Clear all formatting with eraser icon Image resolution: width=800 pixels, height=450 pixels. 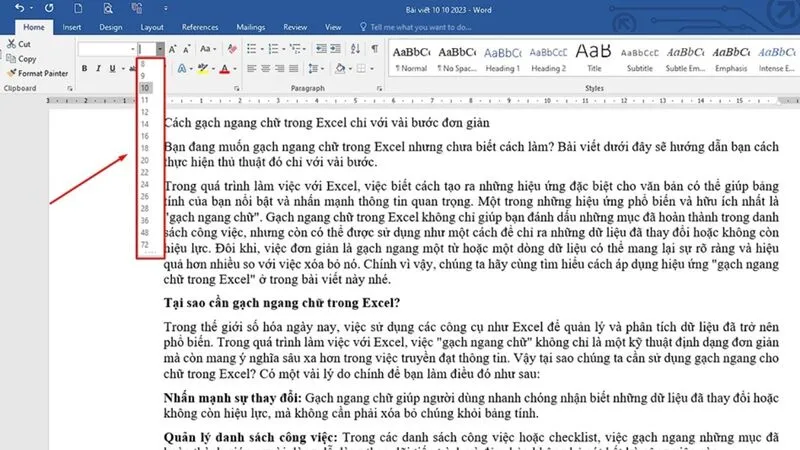tap(232, 49)
